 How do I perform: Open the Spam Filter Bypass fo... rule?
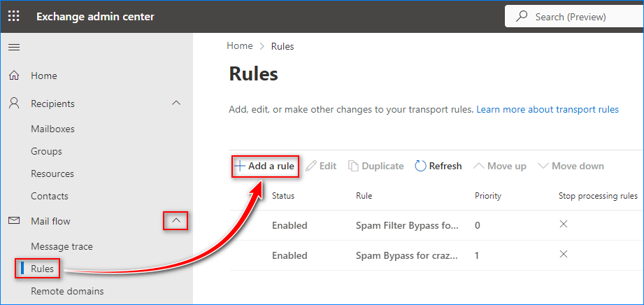pyautogui.click(x=407, y=225)
